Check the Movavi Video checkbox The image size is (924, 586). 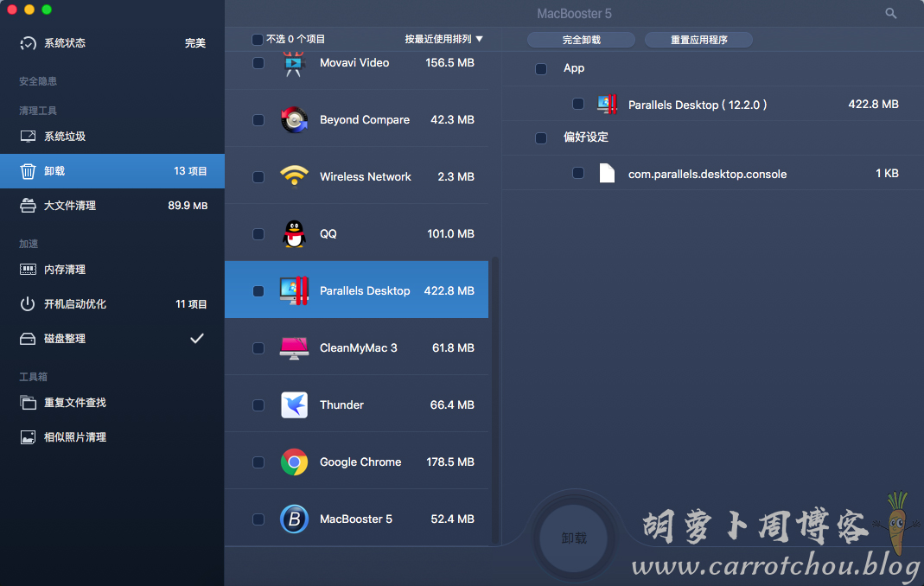258,63
